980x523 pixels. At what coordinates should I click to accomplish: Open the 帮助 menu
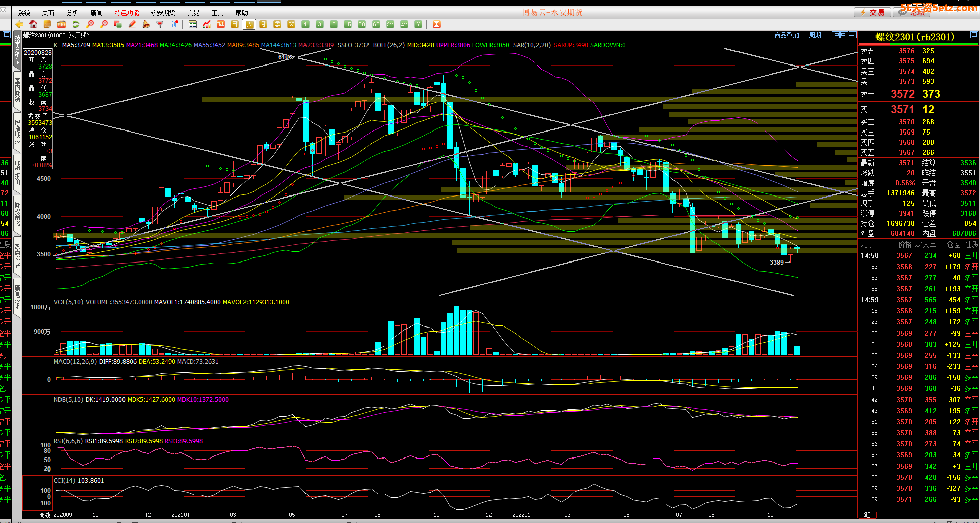pyautogui.click(x=242, y=13)
